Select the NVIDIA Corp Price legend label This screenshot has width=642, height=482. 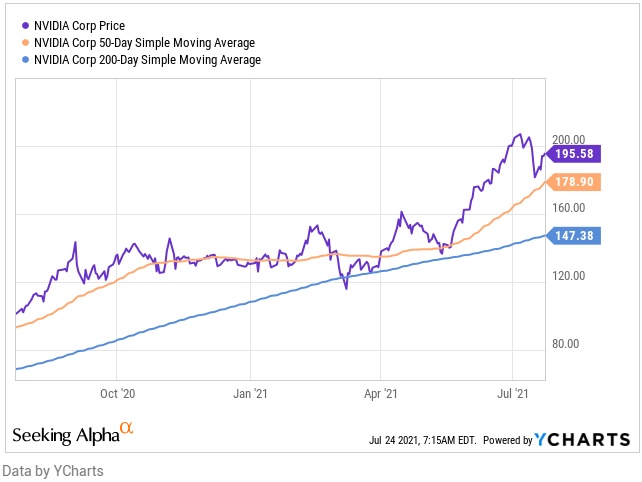tap(86, 24)
